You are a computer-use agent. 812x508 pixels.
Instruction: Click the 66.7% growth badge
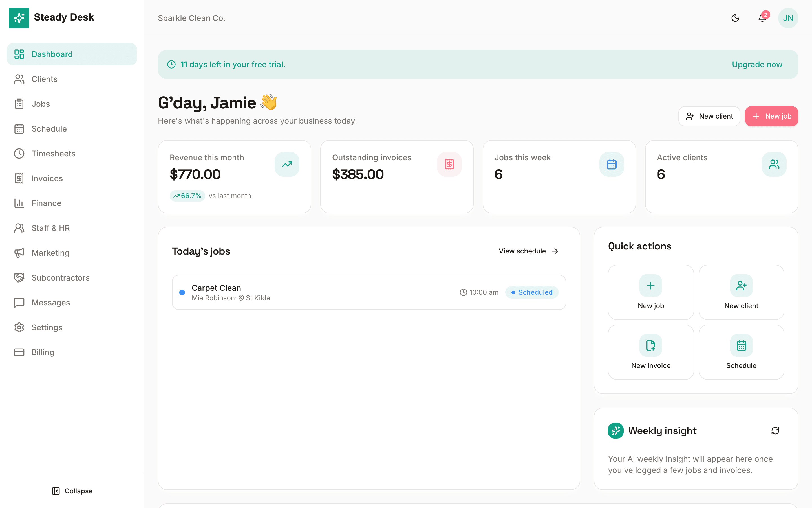[x=187, y=196]
